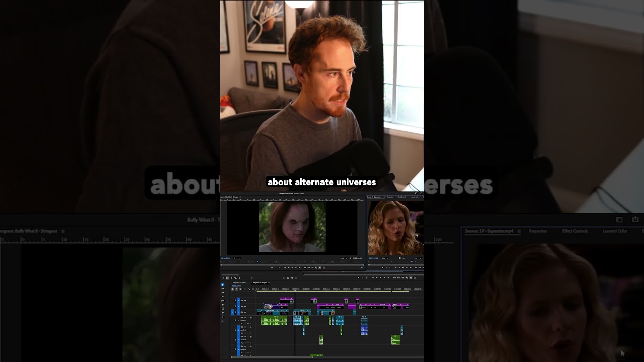Toggle Linked Selection in timeline
Image resolution: width=644 pixels, height=362 pixels.
pyautogui.click(x=240, y=289)
